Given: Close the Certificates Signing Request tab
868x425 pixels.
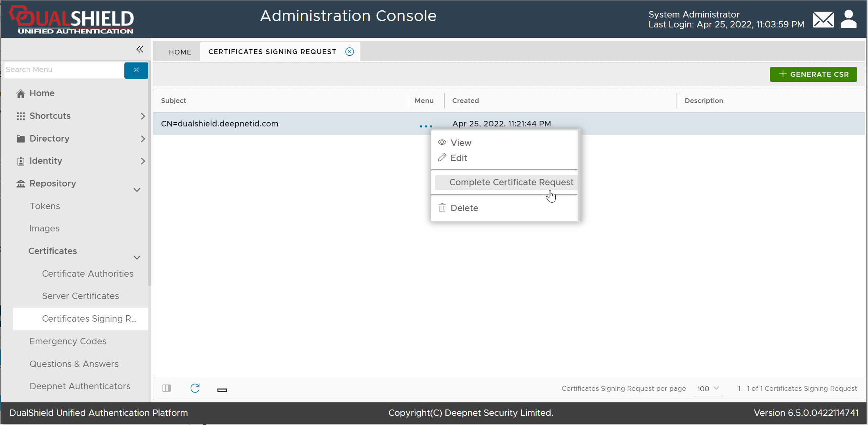Looking at the screenshot, I should (x=350, y=52).
